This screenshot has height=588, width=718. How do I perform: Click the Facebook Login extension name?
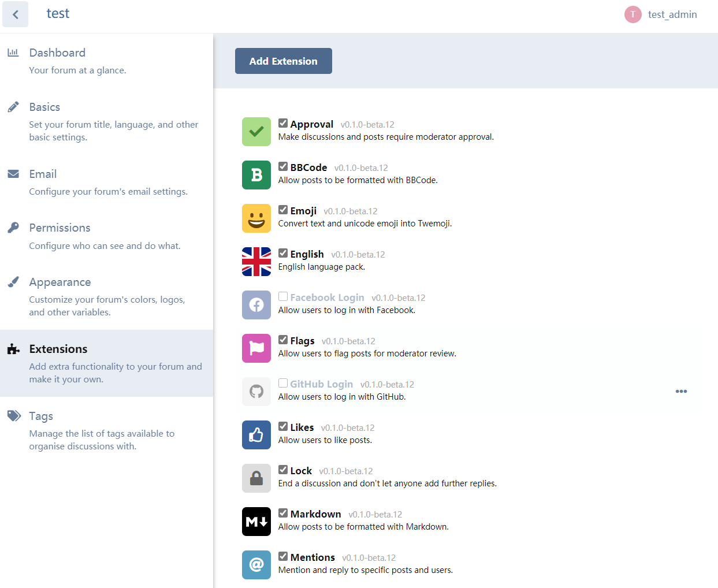coord(327,297)
